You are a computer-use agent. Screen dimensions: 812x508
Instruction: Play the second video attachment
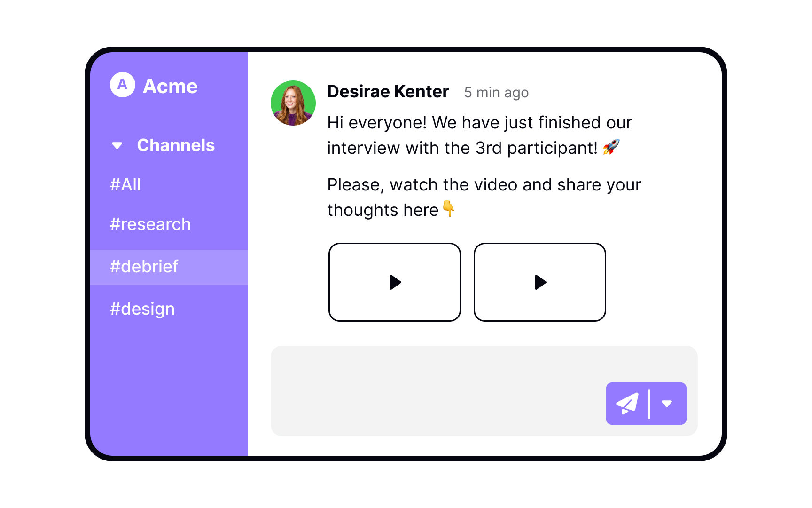(540, 282)
